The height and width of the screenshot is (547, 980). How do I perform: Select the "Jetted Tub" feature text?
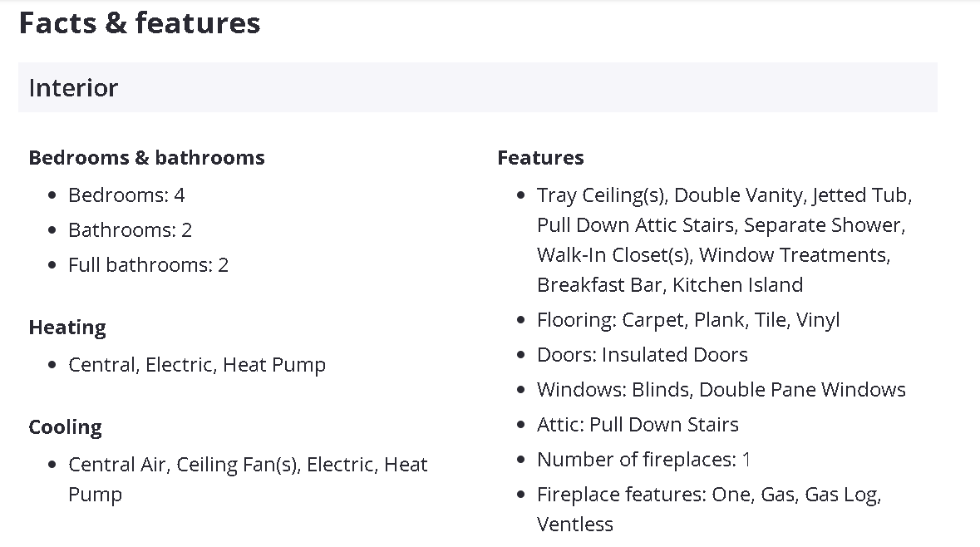pos(861,195)
